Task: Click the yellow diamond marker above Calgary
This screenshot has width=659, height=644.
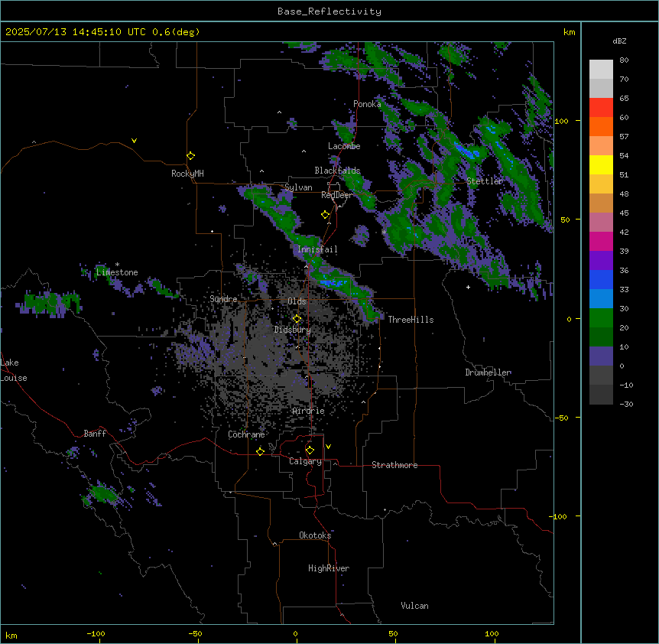Action: click(310, 450)
